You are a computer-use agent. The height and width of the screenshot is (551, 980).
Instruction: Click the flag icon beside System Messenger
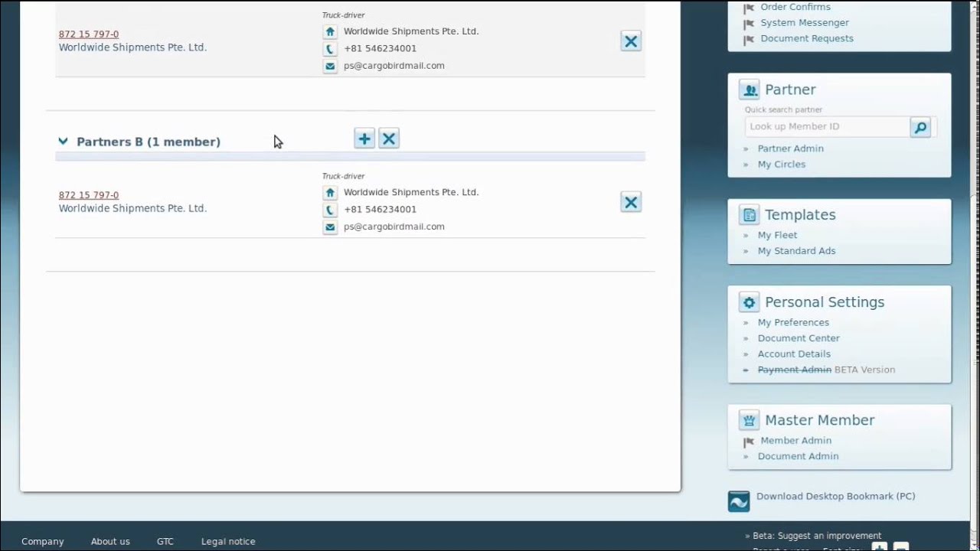(x=749, y=24)
